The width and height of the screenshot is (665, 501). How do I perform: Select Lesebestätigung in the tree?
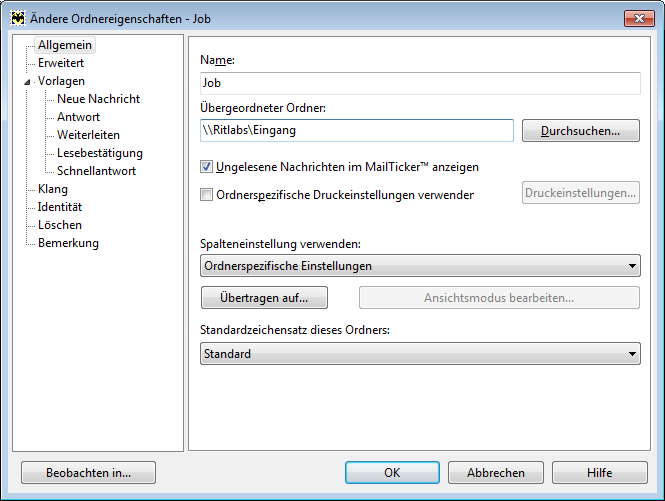tap(100, 153)
